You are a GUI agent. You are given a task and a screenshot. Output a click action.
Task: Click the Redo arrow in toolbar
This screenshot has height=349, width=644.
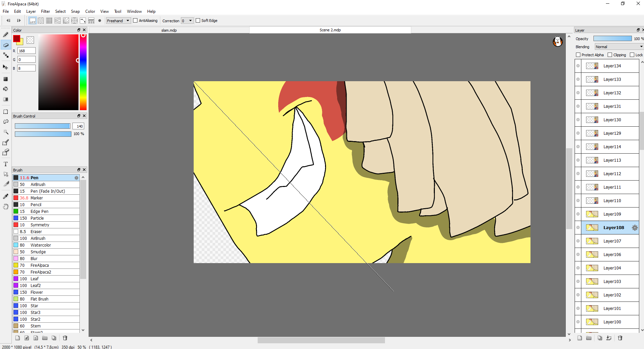coord(19,21)
